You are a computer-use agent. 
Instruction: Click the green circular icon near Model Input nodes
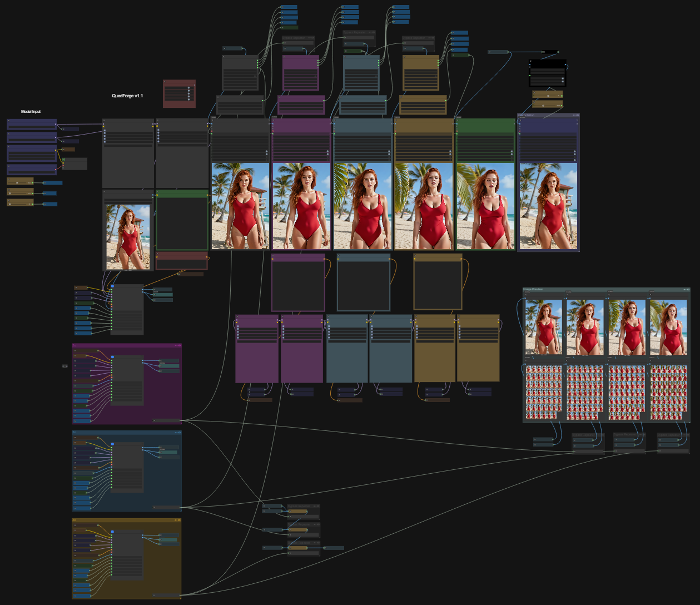coord(64,160)
